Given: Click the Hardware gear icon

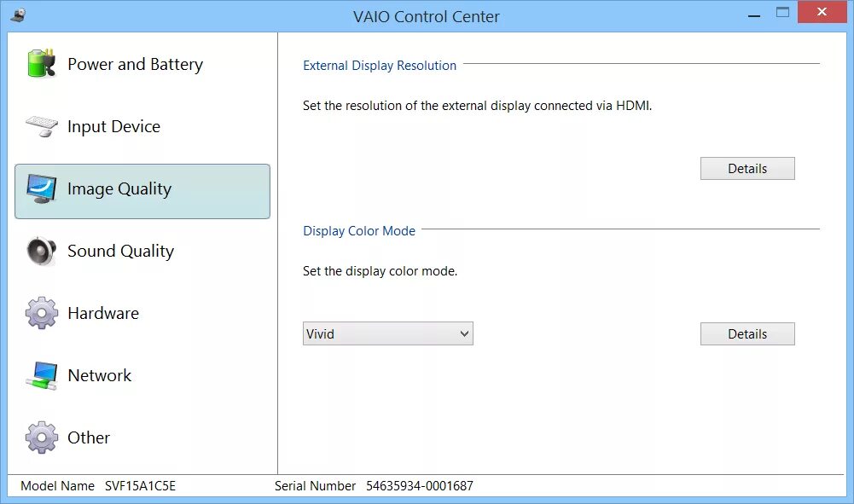Looking at the screenshot, I should pos(42,313).
